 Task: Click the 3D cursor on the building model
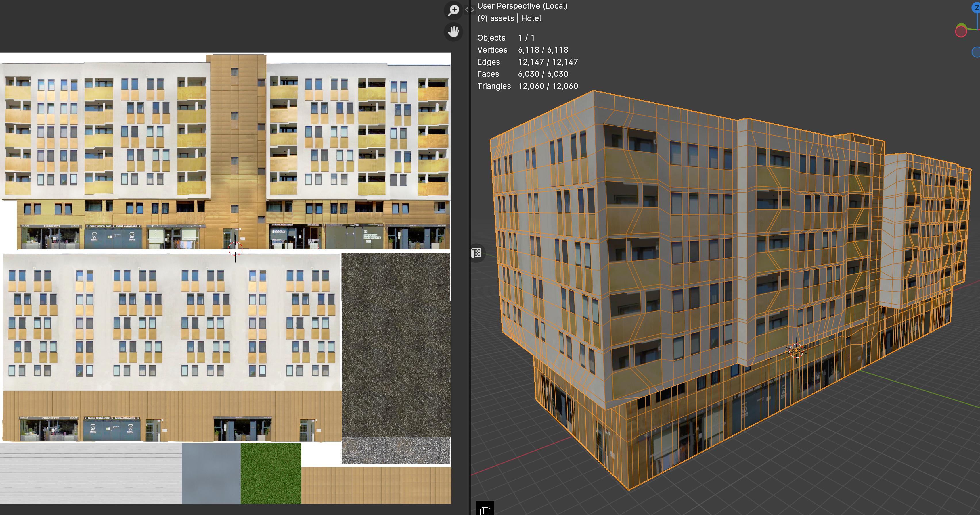click(796, 350)
